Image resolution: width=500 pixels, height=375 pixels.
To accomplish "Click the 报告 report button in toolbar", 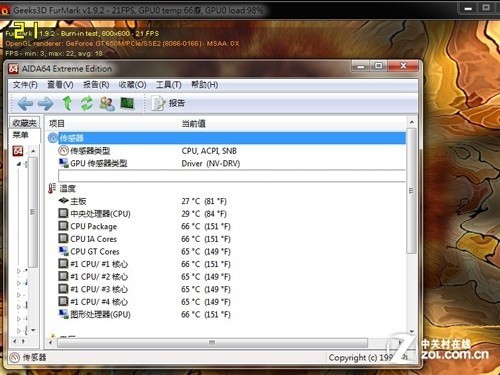I will click(168, 103).
